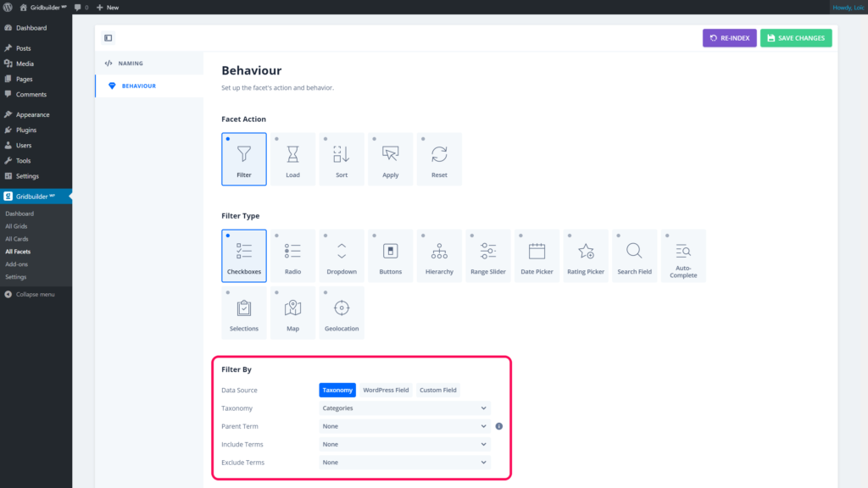Open Posts in the admin menu
This screenshot has height=488, width=868.
click(36, 48)
